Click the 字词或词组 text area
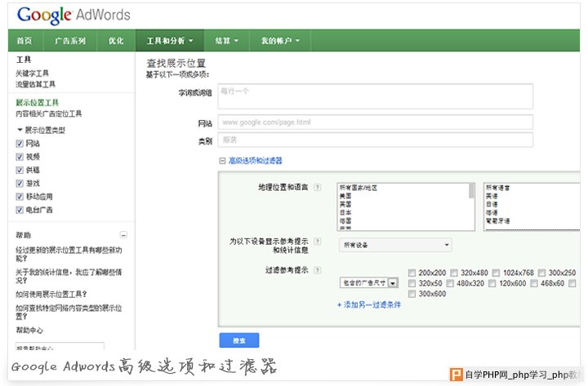This screenshot has height=386, width=588. (x=376, y=96)
